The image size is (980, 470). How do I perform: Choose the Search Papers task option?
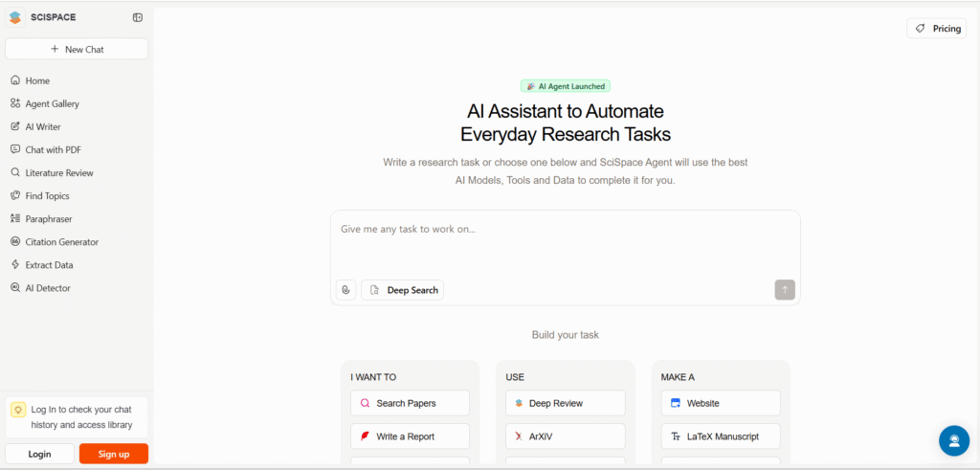pyautogui.click(x=410, y=403)
